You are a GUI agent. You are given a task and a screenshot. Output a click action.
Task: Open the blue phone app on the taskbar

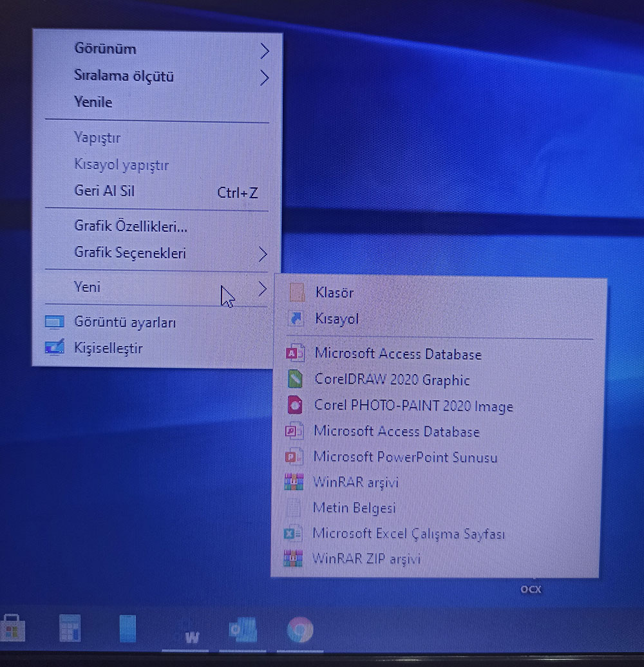[x=128, y=628]
